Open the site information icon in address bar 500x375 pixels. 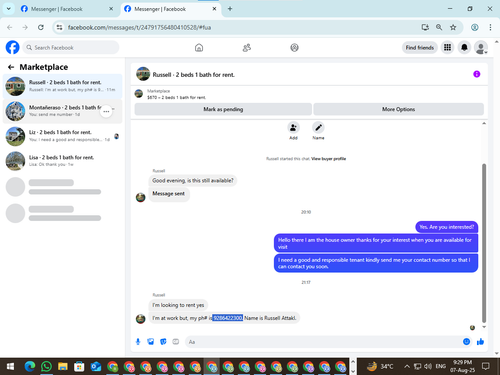pos(59,27)
